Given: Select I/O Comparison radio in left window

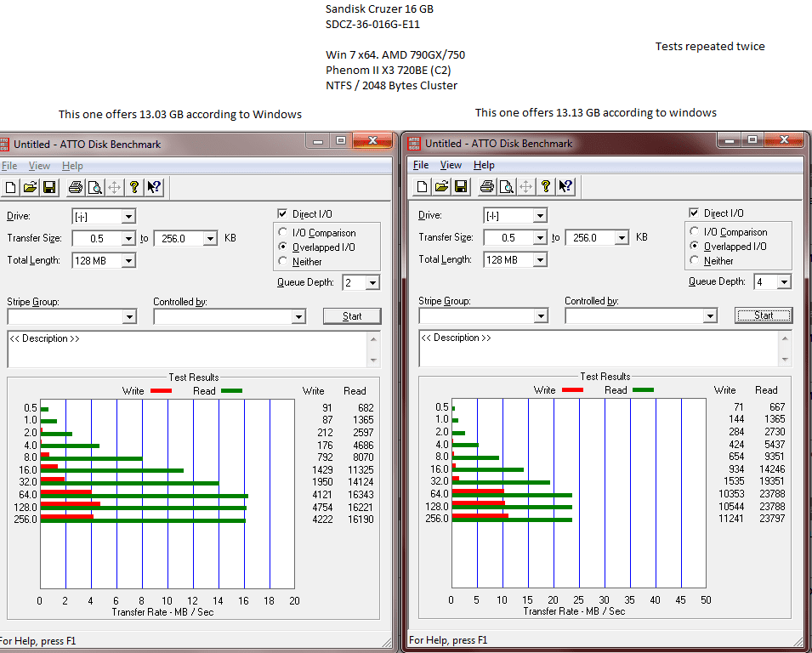Looking at the screenshot, I should coord(283,232).
